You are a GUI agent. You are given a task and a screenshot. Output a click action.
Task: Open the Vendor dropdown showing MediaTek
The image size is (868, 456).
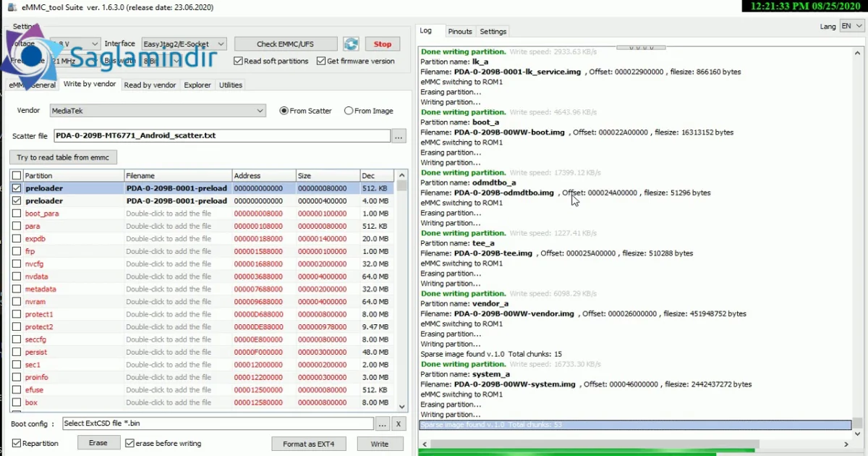coord(158,111)
